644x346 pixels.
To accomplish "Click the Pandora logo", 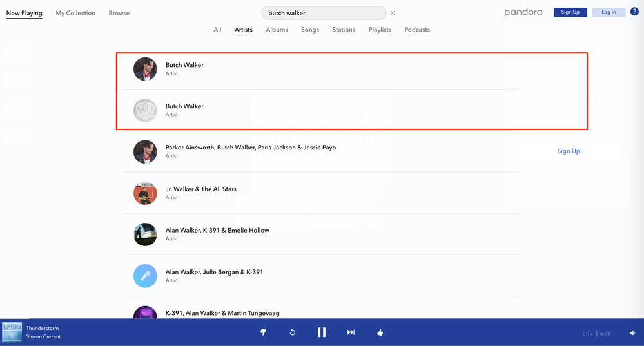I will coord(523,12).
